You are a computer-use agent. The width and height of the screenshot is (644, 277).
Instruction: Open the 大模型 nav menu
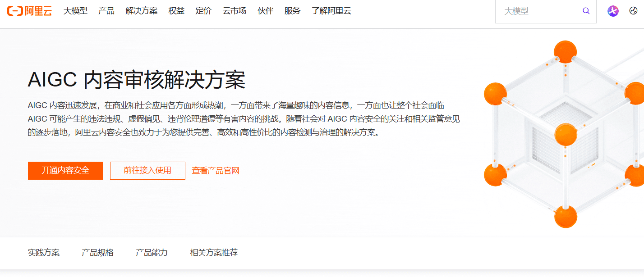(x=75, y=11)
